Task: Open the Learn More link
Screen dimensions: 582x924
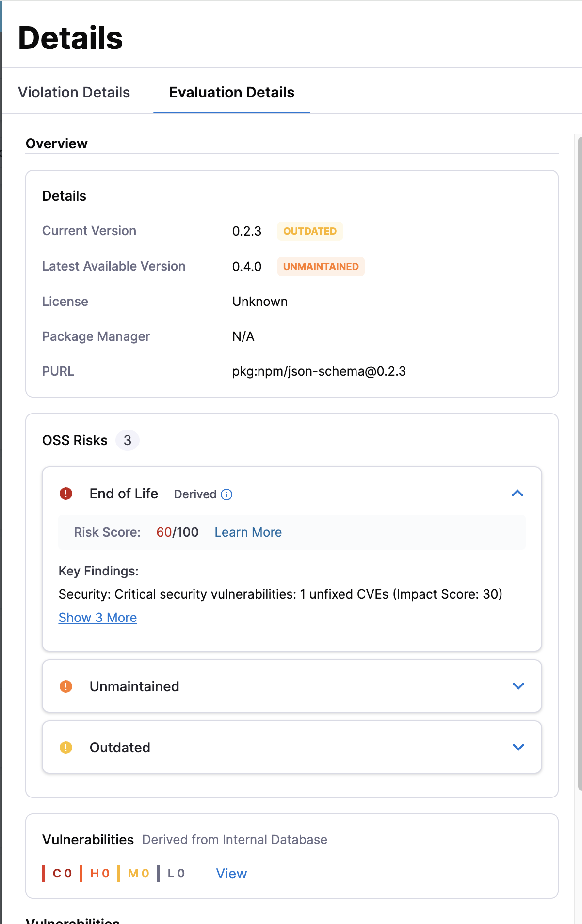Action: click(x=248, y=532)
